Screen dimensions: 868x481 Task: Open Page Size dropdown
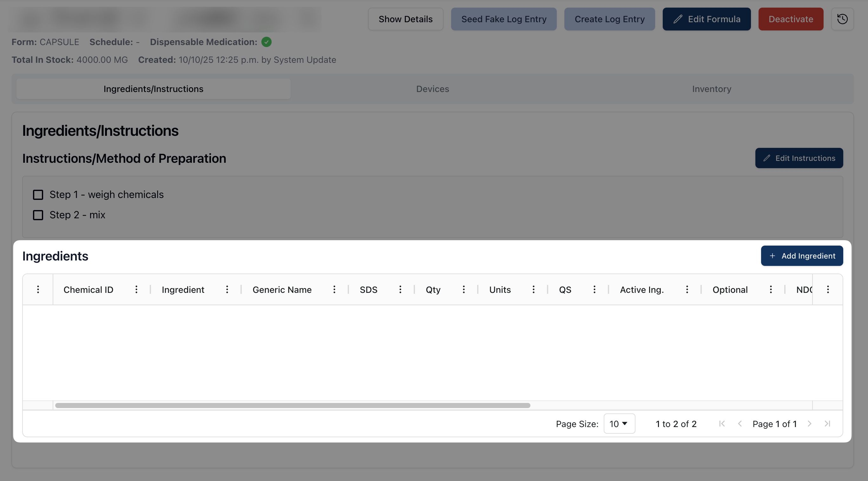point(619,424)
